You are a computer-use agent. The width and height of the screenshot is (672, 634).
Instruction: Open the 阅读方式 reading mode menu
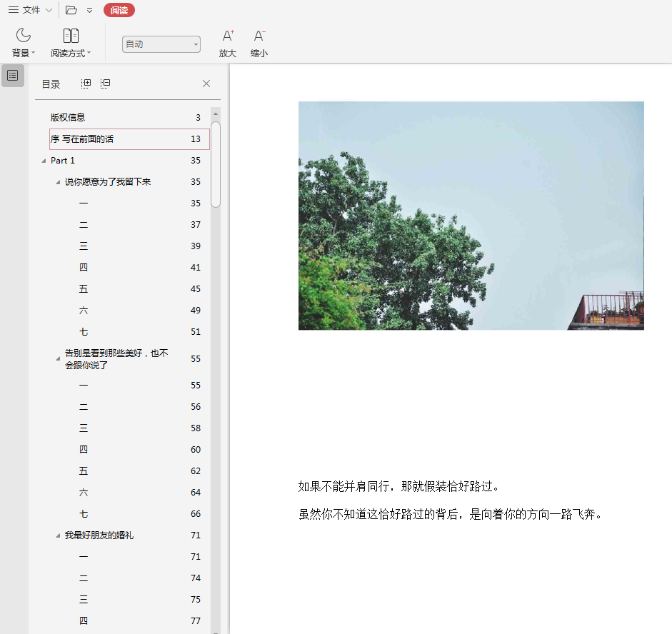[x=71, y=42]
